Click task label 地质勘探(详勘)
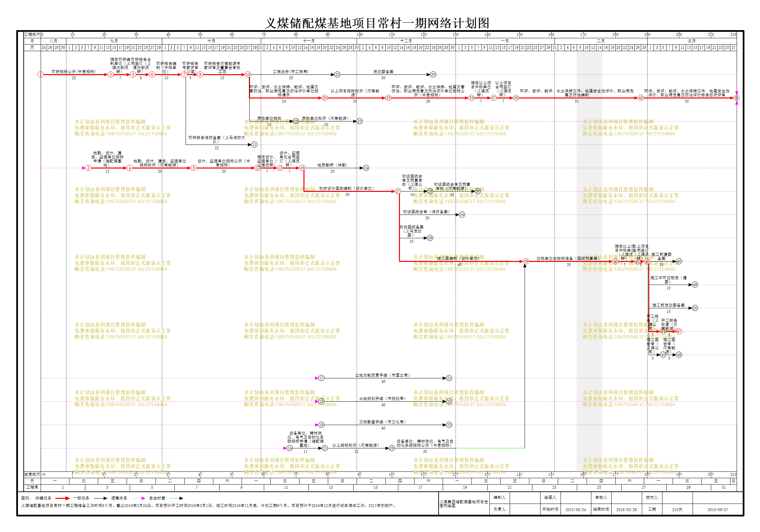Screen dimensions: 760x532 coord(332,165)
